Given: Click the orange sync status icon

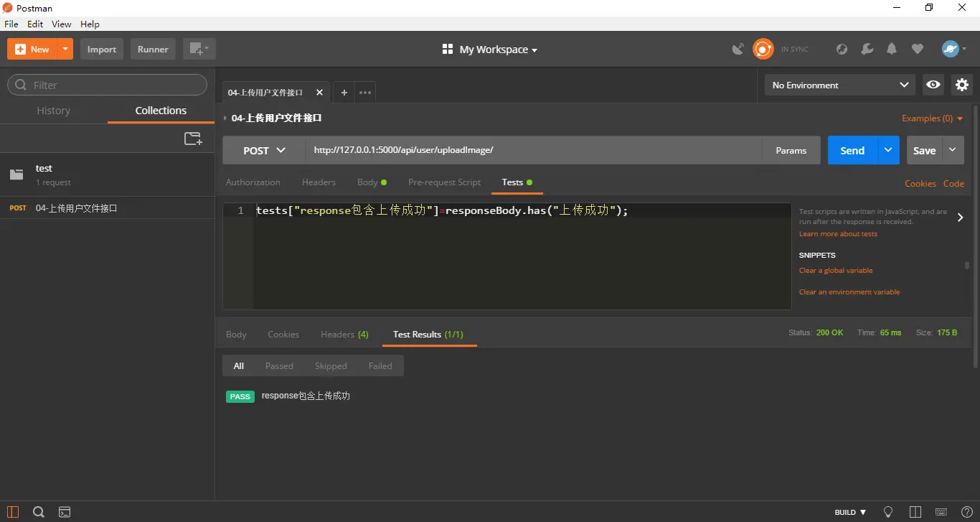Looking at the screenshot, I should 763,49.
